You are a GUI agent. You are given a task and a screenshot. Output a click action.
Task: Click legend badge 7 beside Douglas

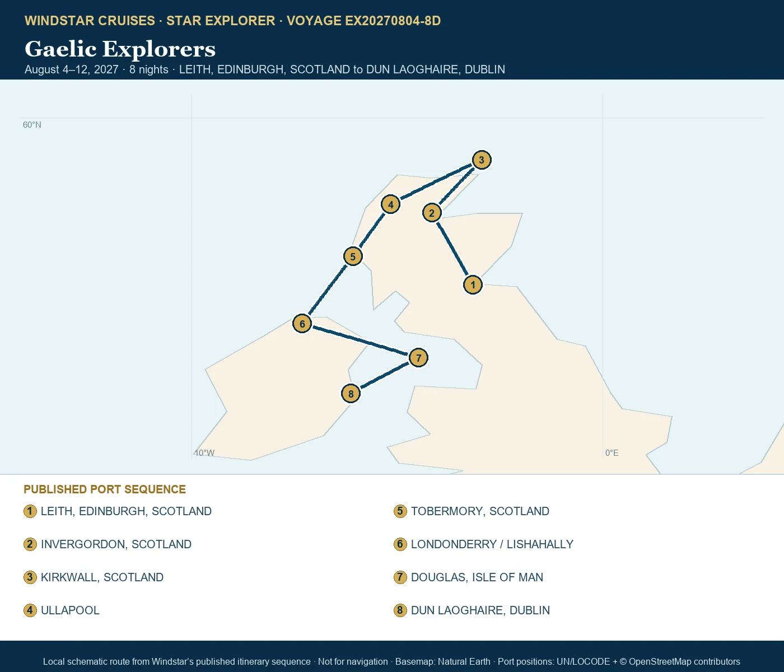[x=400, y=577]
